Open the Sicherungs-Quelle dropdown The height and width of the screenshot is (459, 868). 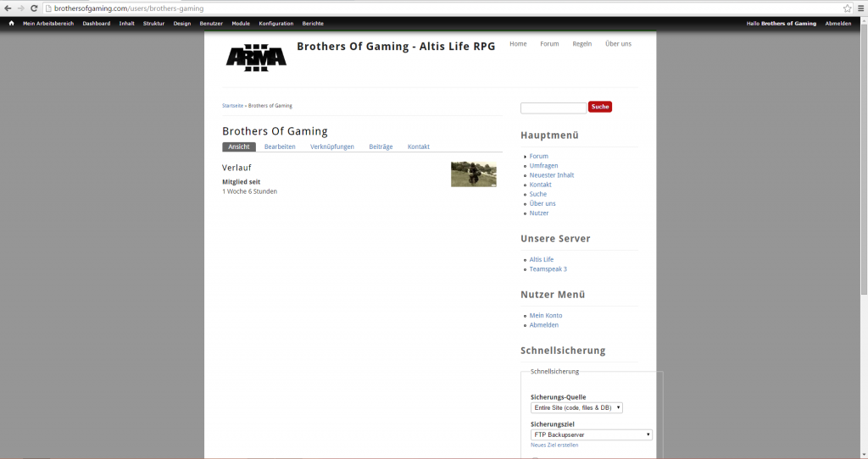(576, 407)
